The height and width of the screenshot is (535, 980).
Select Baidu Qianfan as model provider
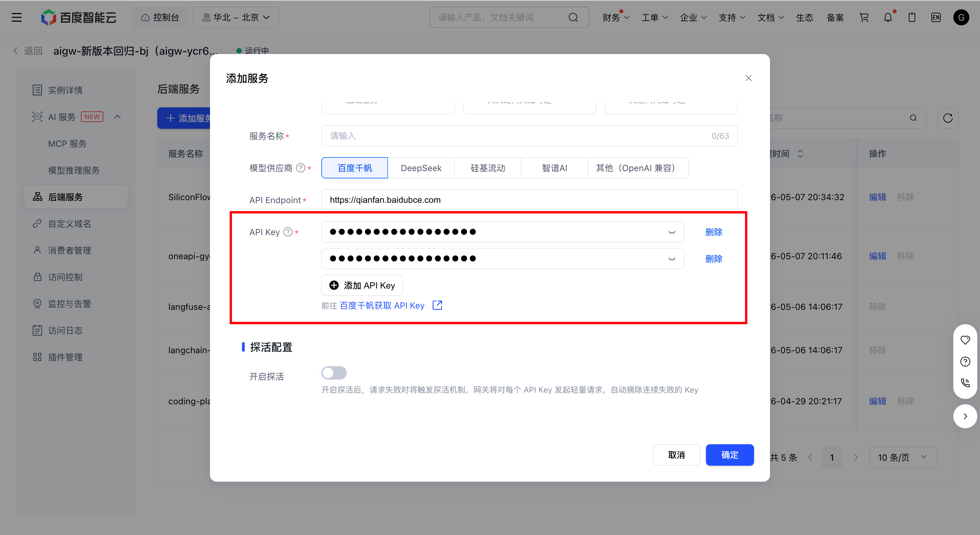point(355,168)
